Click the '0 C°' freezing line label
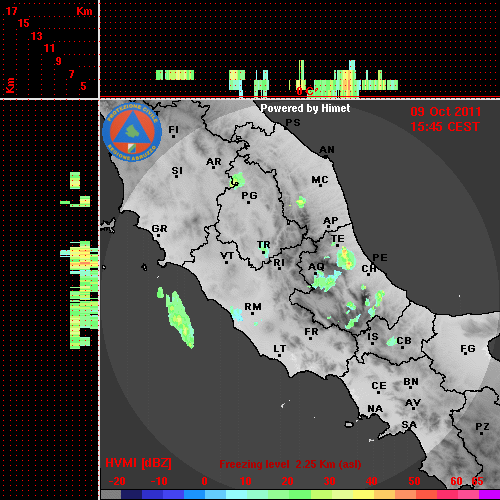The height and width of the screenshot is (500, 500). (306, 91)
